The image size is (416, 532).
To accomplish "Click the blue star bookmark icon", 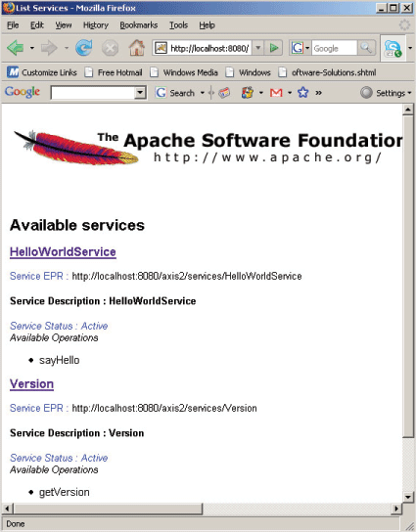I will [x=302, y=92].
